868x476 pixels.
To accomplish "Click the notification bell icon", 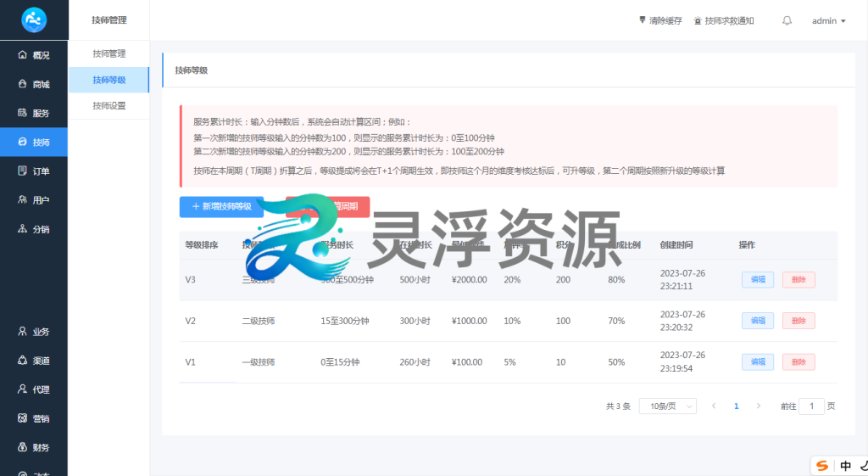I will click(x=787, y=20).
